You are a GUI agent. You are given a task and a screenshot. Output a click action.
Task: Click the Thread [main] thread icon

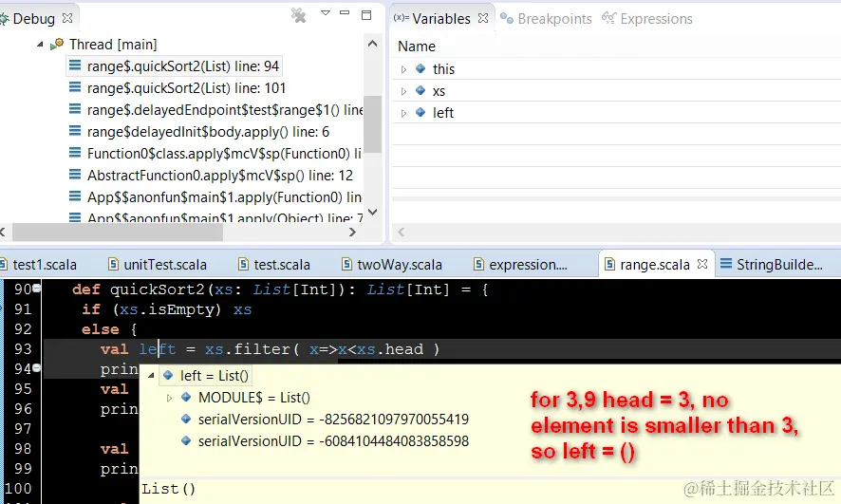click(x=57, y=44)
